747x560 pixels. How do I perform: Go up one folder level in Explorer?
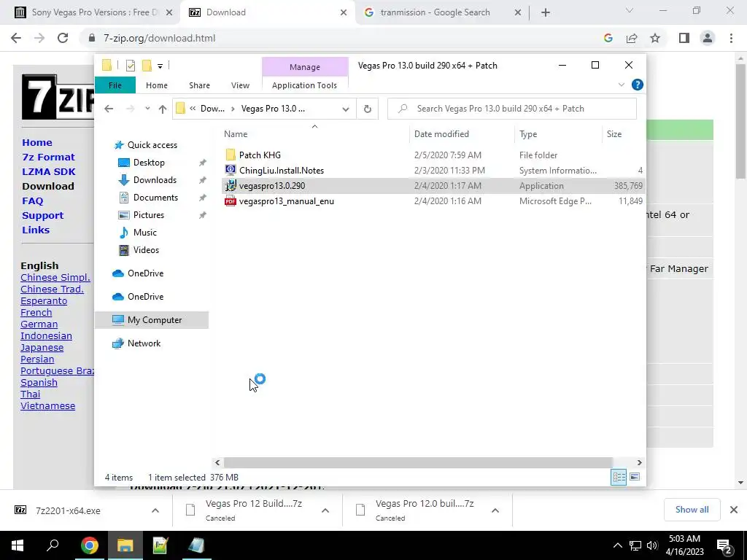pos(163,109)
